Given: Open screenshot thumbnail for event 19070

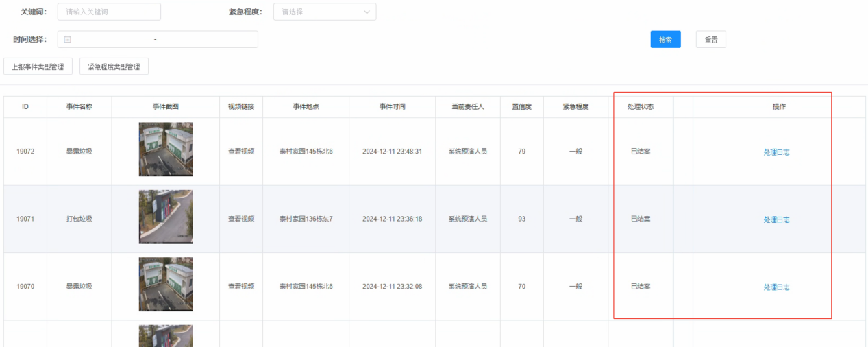Looking at the screenshot, I should click(166, 284).
